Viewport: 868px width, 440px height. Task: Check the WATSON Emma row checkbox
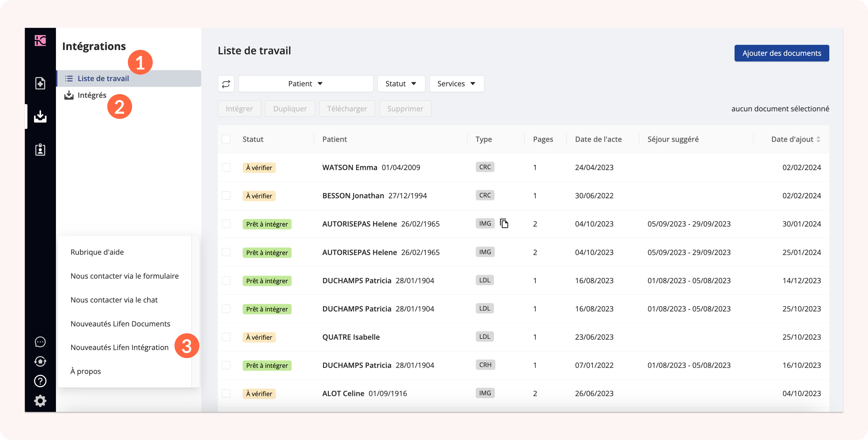click(x=226, y=167)
